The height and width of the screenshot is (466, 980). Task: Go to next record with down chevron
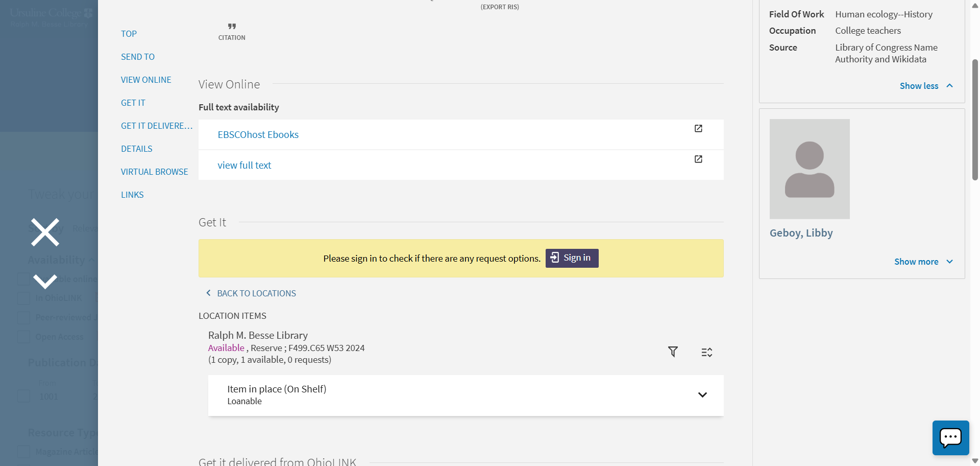tap(45, 281)
